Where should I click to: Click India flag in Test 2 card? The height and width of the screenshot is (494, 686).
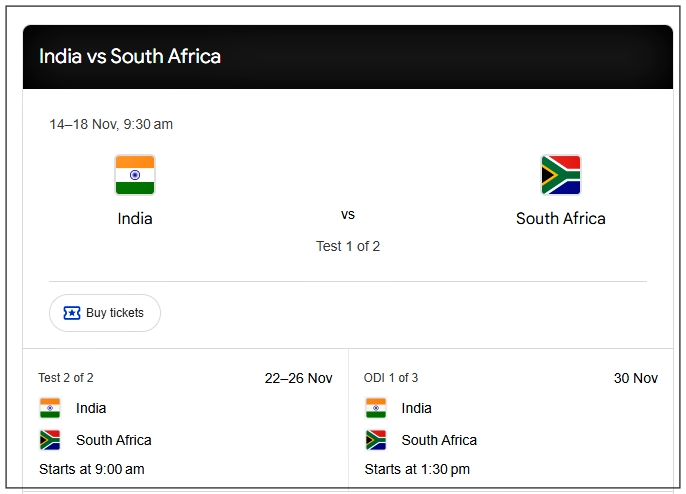[50, 408]
